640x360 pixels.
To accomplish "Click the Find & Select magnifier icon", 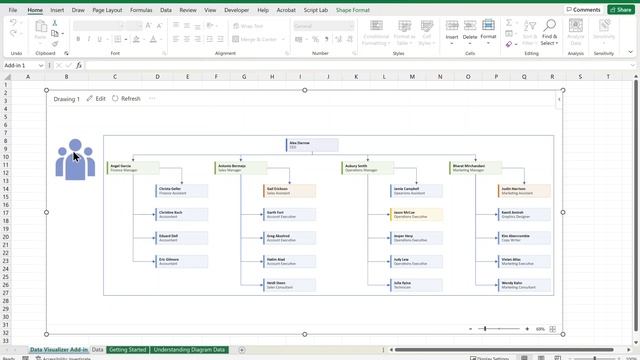I will coord(549,25).
